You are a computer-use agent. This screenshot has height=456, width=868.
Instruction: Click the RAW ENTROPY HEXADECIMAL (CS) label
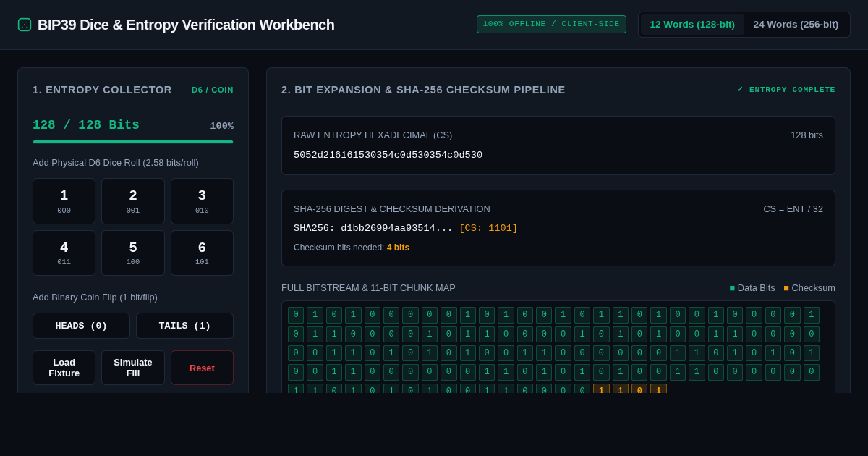373,135
